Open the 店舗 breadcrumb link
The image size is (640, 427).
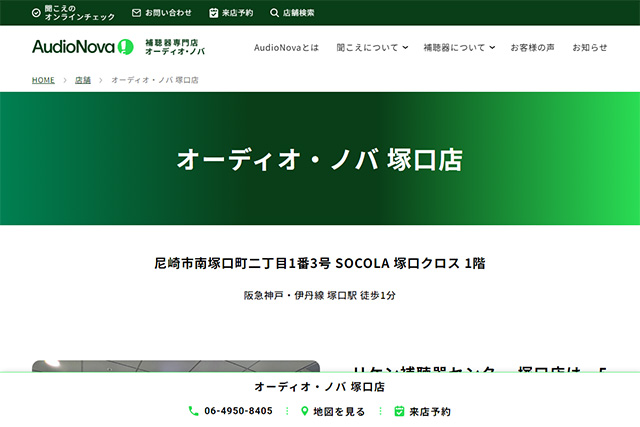[83, 80]
